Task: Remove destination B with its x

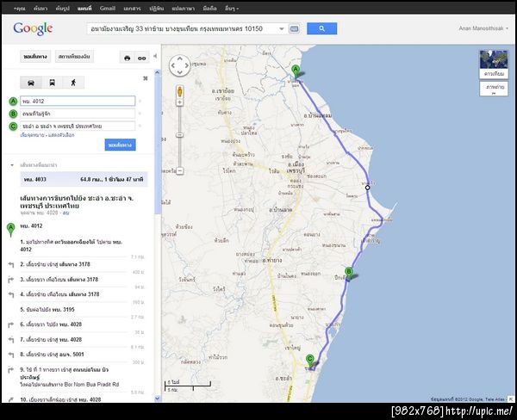Action: point(140,114)
